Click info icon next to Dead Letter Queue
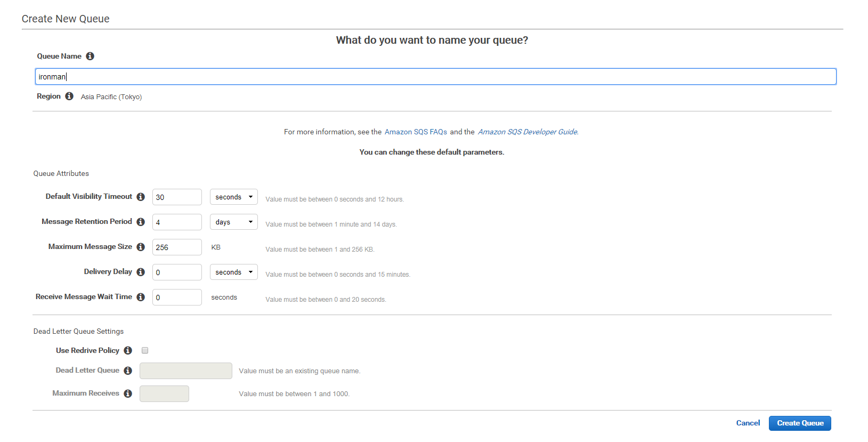Screen dimensions: 868x442 128,371
